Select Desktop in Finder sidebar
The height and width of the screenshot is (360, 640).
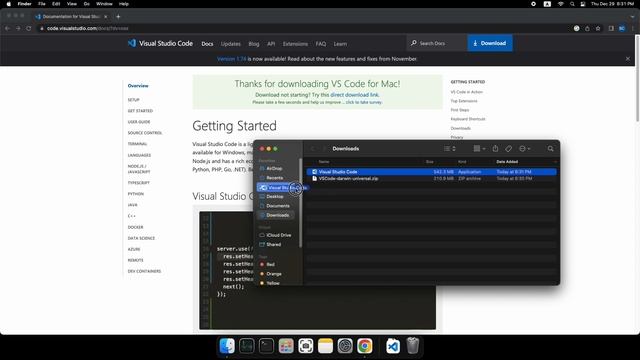click(x=275, y=196)
